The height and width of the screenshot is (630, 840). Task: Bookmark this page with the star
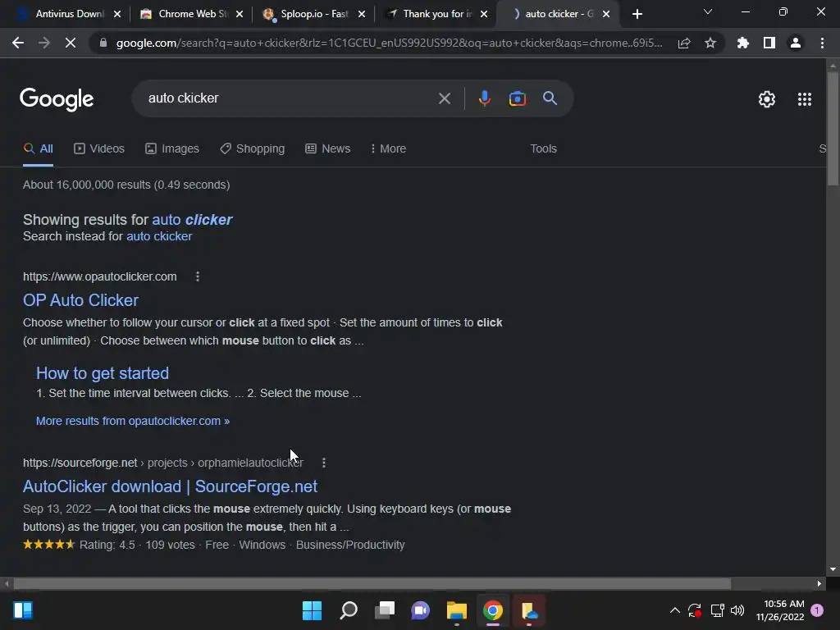point(710,43)
